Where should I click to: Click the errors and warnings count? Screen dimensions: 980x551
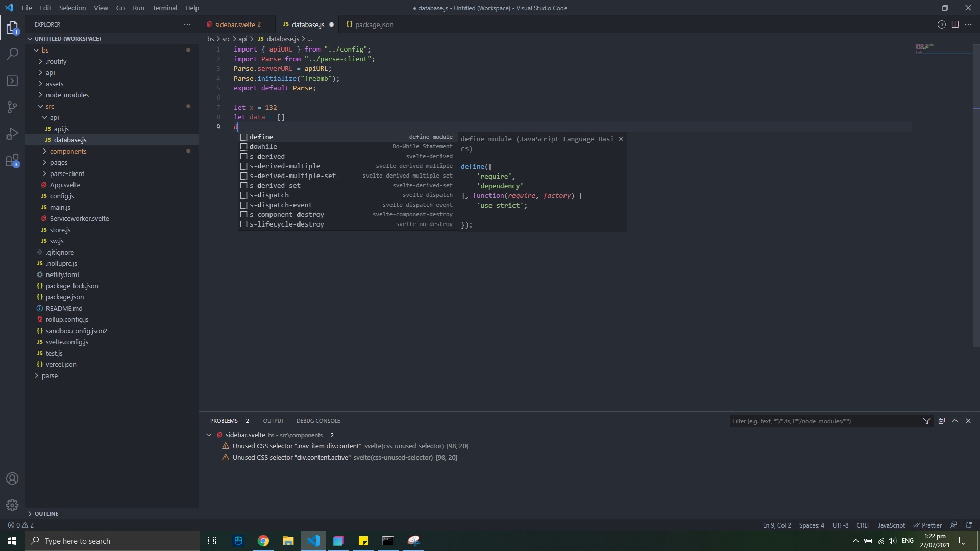pos(21,525)
